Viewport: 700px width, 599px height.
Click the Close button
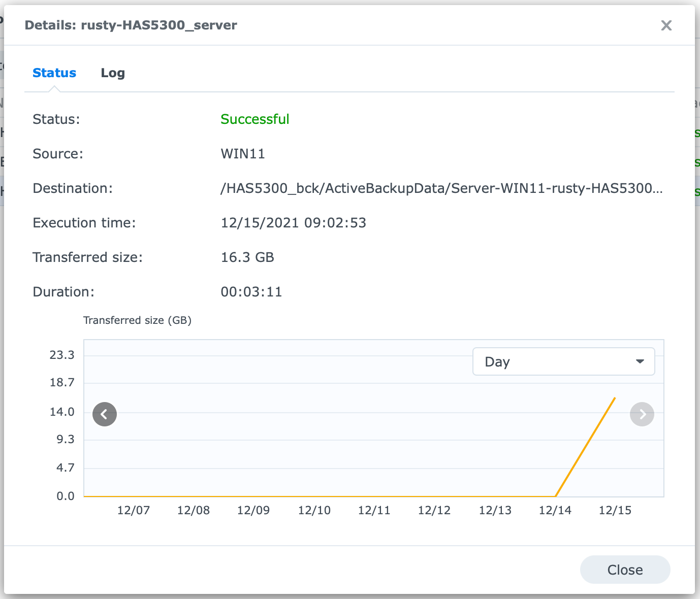(625, 570)
